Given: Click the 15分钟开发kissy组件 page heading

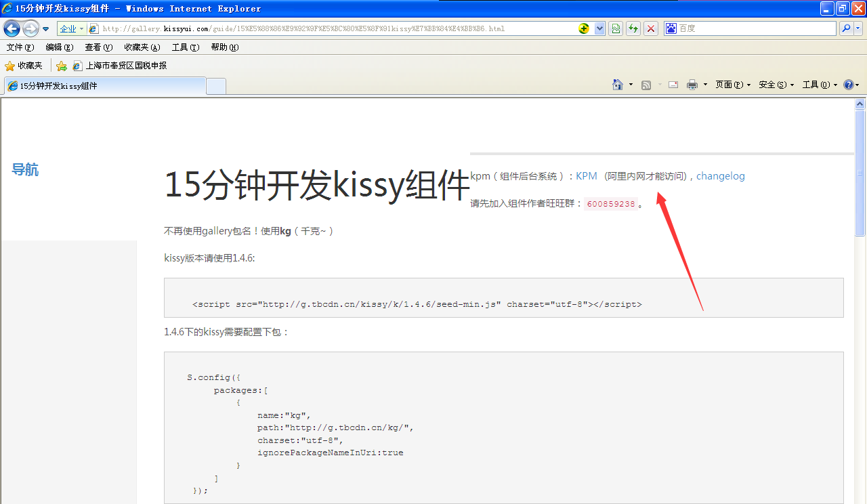Looking at the screenshot, I should [x=318, y=185].
